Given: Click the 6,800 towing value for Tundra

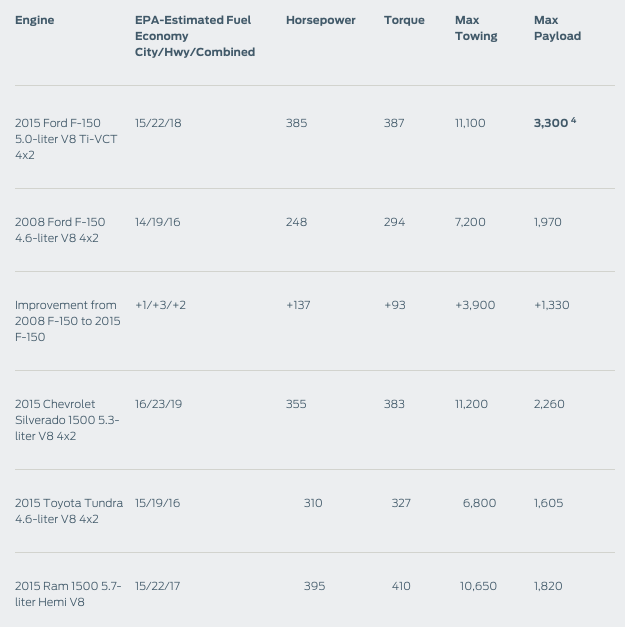Looking at the screenshot, I should [x=479, y=503].
